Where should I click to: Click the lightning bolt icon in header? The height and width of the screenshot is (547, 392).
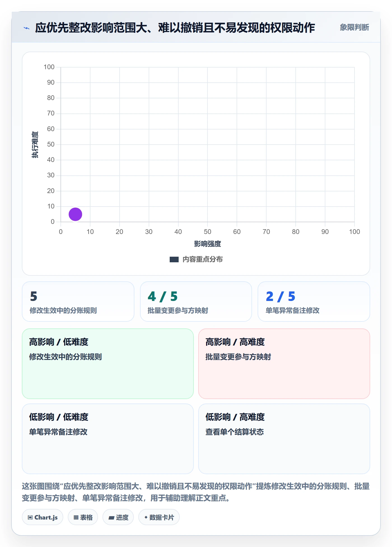click(27, 28)
